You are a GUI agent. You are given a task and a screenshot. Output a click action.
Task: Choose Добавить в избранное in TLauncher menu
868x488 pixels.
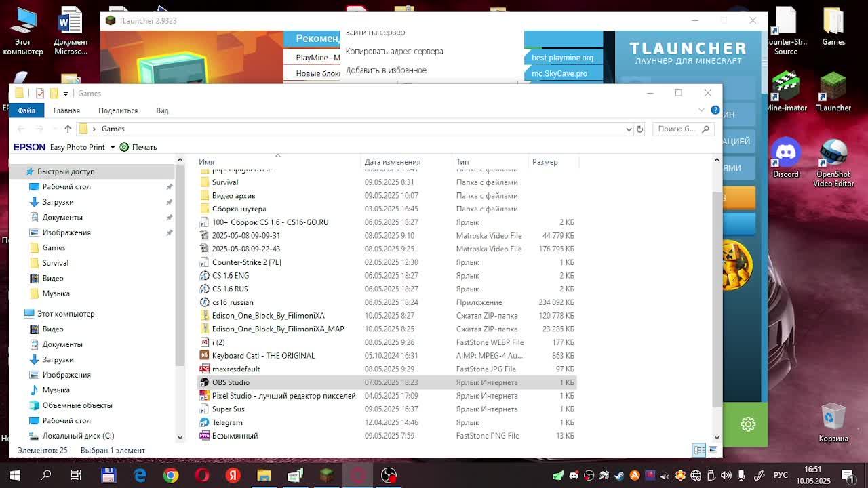tap(387, 70)
